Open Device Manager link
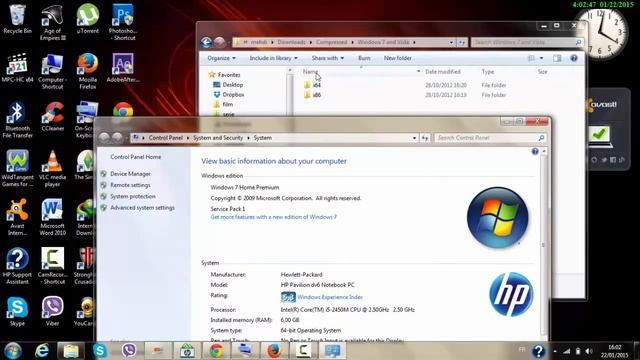The image size is (640, 360). coord(130,174)
